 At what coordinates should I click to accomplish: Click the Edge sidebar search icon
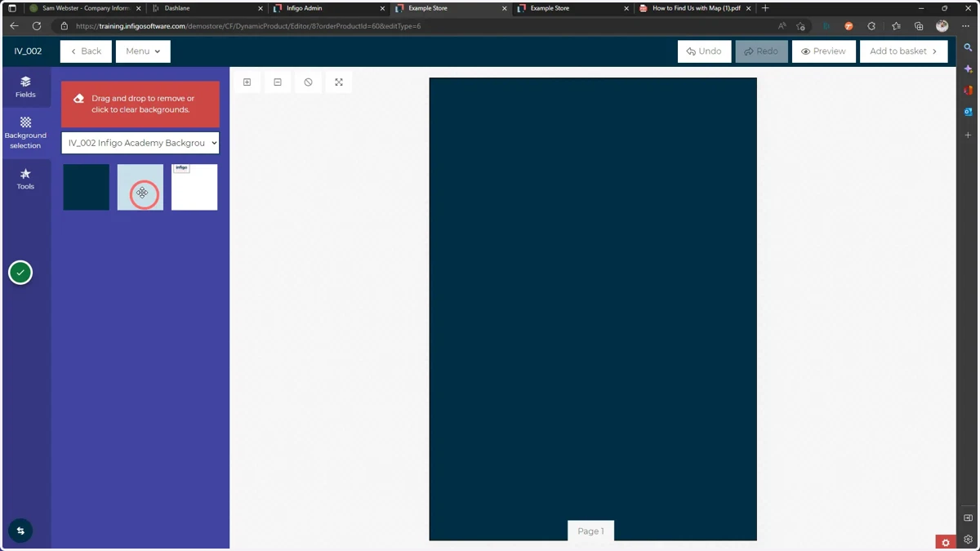click(968, 48)
